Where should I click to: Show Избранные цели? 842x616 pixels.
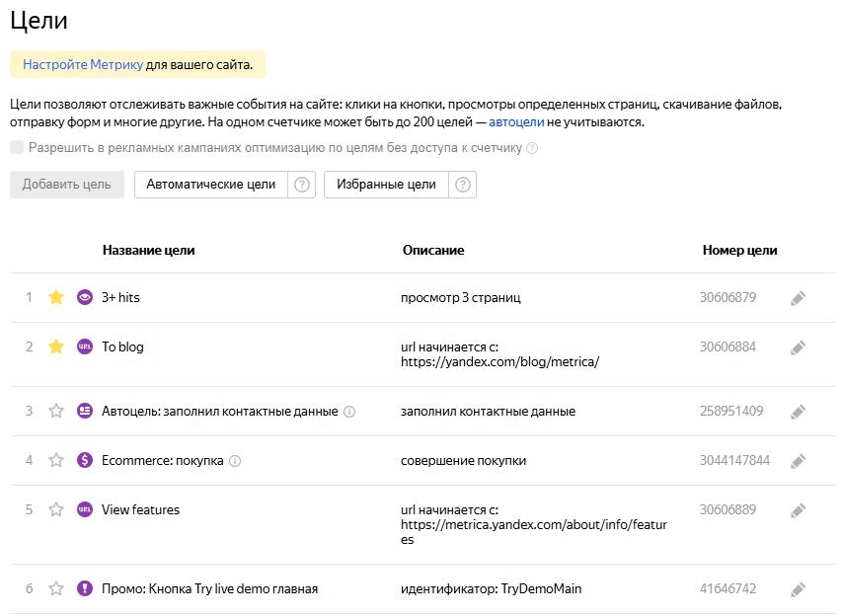(386, 185)
